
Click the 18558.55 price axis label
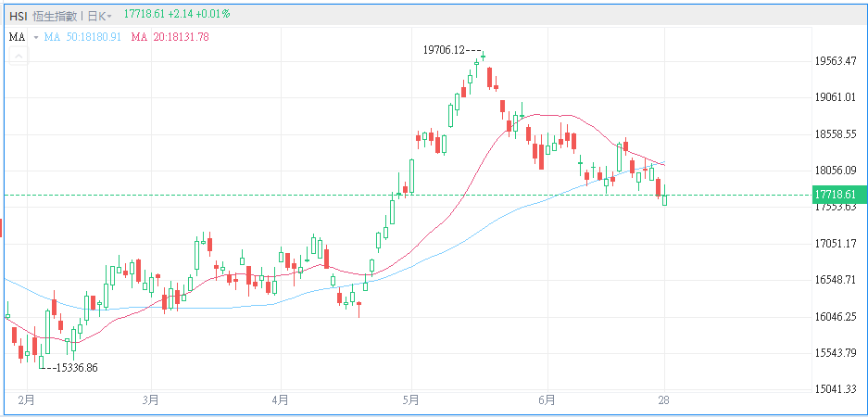point(836,134)
